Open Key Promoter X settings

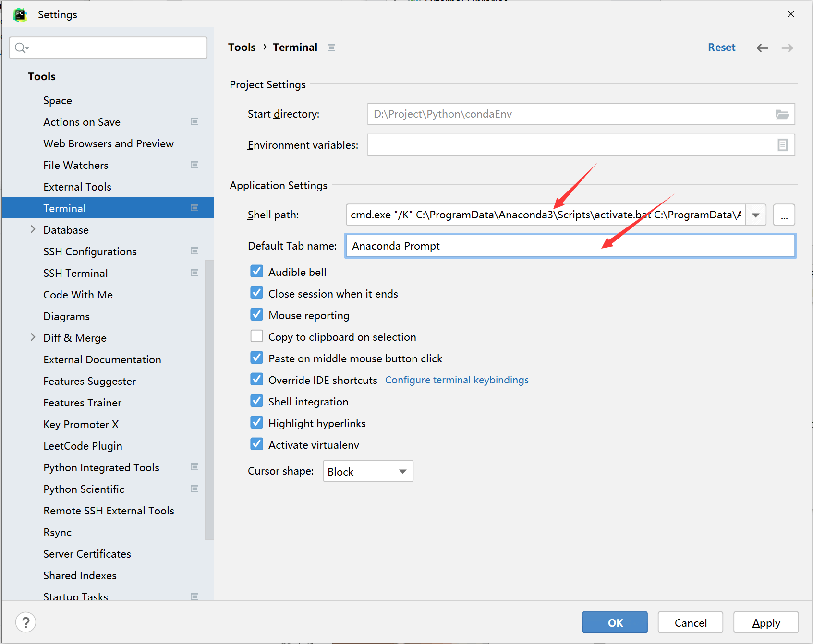pos(81,424)
